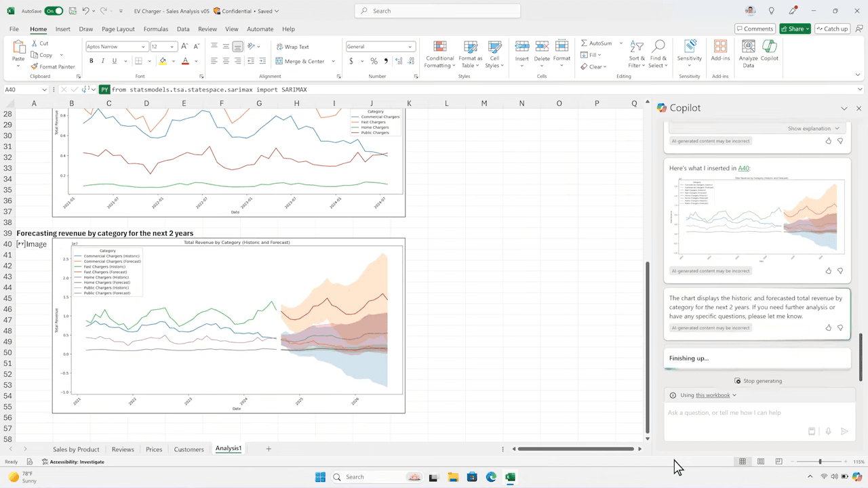868x488 pixels.
Task: Click the Format Painter tool
Action: tap(53, 66)
